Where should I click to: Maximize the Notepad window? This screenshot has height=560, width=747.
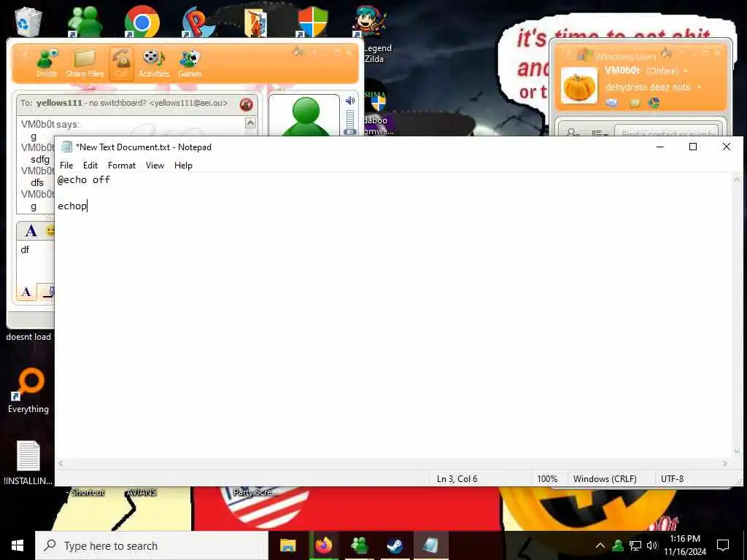(x=693, y=147)
